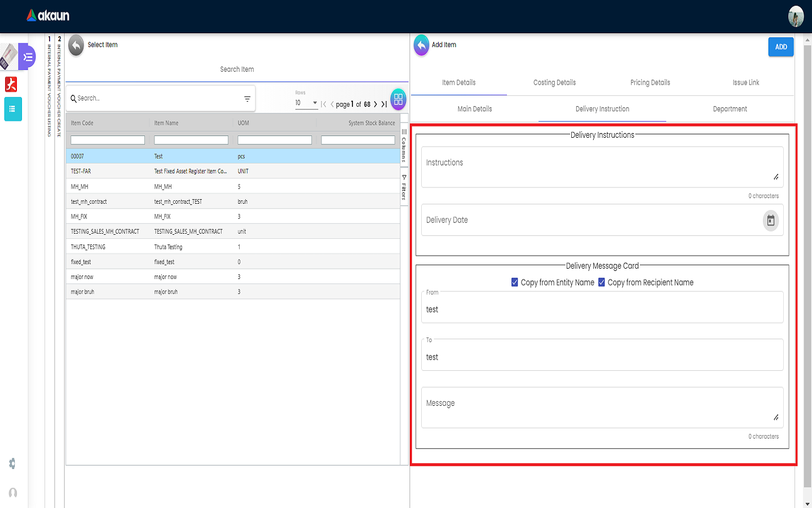Viewport: 812px width, 508px height.
Task: Click the back arrow beside Add Item
Action: (x=421, y=46)
